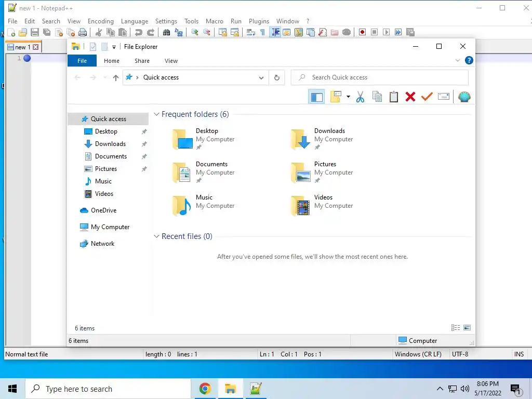The width and height of the screenshot is (532, 399).
Task: Select OneDrive in navigation pane
Action: pyautogui.click(x=103, y=210)
